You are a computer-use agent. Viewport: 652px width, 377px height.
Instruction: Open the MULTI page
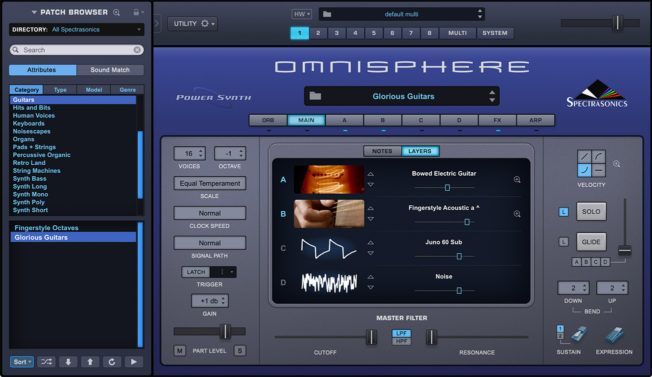(457, 33)
